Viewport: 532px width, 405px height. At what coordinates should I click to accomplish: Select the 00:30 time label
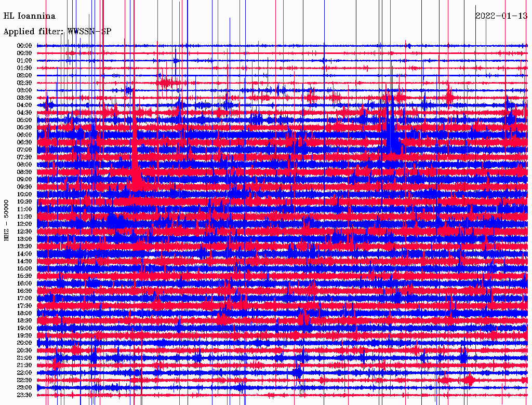click(x=24, y=53)
